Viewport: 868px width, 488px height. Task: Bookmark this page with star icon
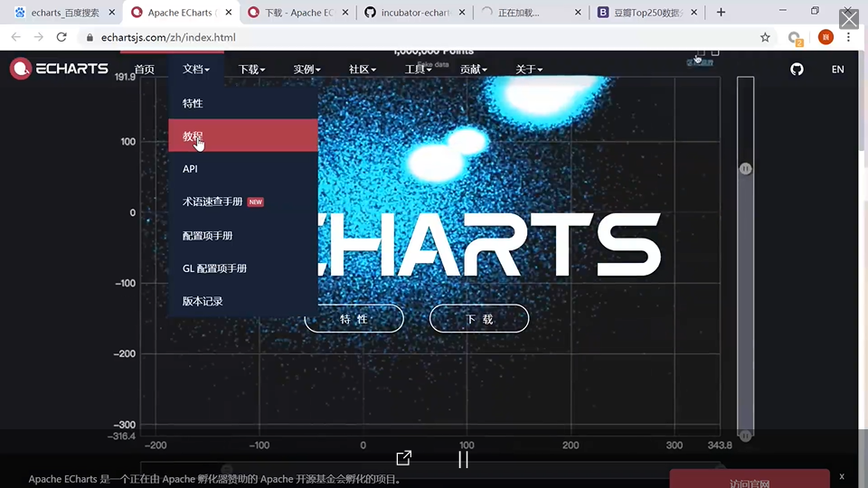(765, 37)
